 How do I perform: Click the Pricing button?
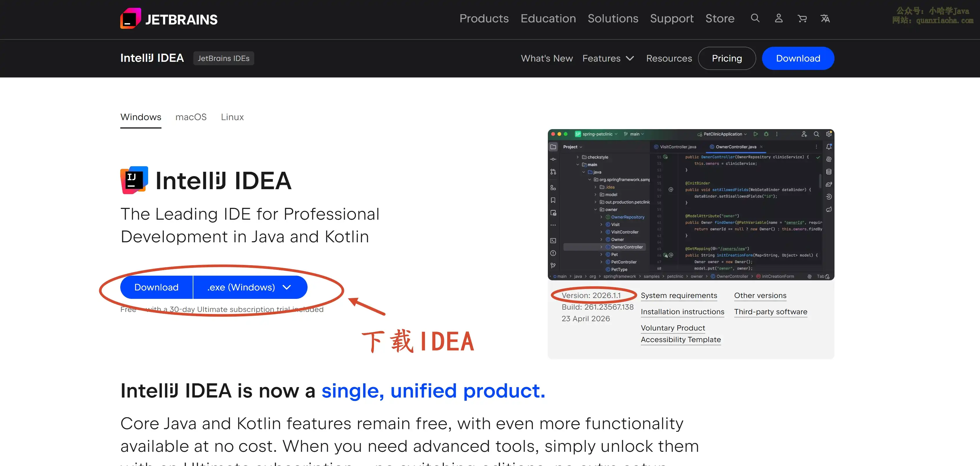(727, 58)
